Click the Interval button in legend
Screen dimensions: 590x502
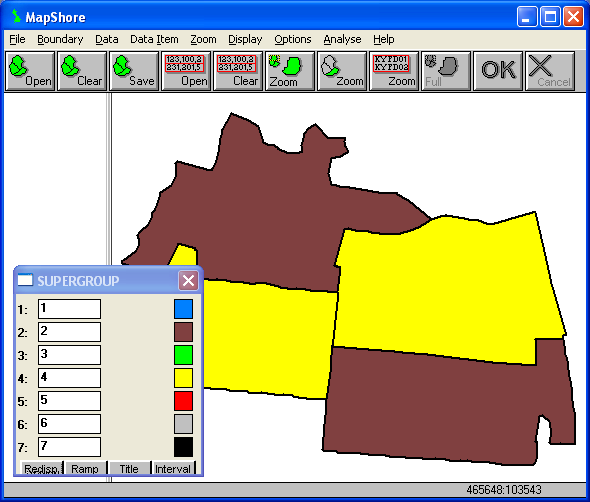coord(173,468)
